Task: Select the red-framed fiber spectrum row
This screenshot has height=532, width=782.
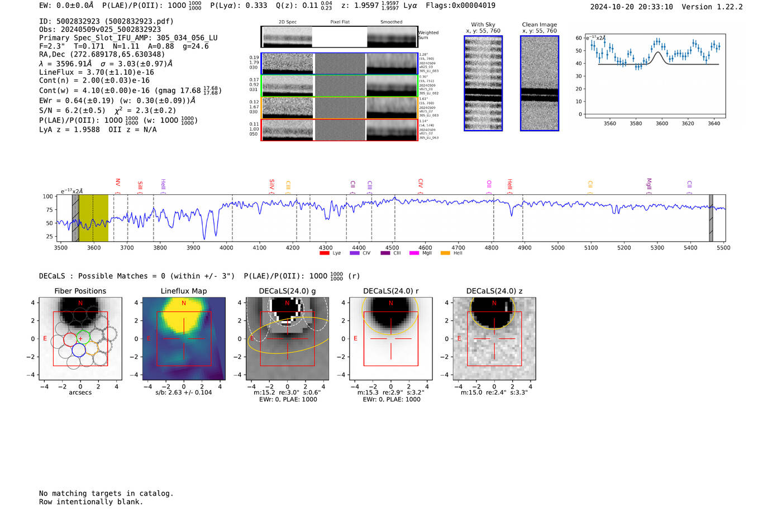Action: [340, 130]
